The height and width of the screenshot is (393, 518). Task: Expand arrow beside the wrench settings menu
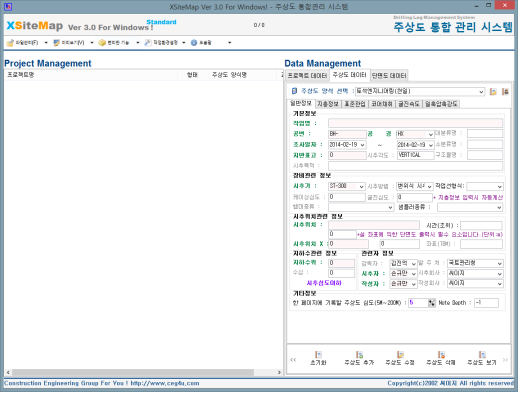(x=184, y=43)
